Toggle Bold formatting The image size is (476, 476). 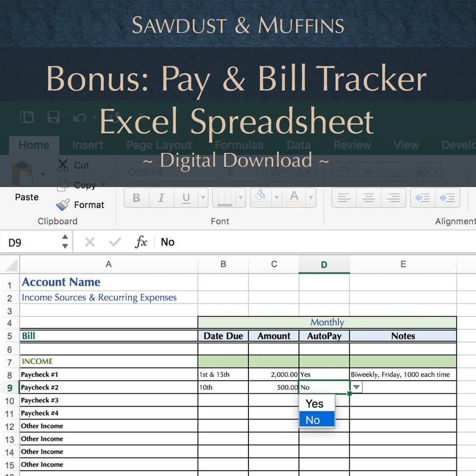click(136, 197)
